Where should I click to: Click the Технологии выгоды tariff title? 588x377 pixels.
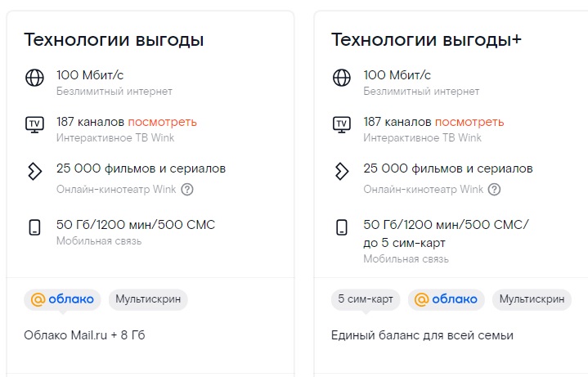click(114, 40)
